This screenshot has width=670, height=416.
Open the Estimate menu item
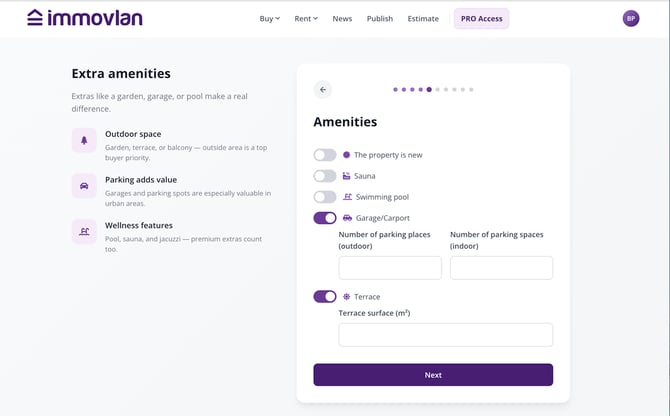(423, 19)
